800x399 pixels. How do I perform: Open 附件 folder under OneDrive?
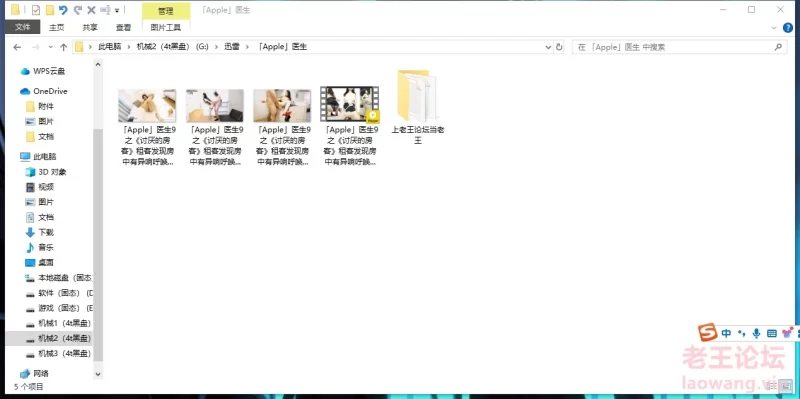click(x=40, y=106)
